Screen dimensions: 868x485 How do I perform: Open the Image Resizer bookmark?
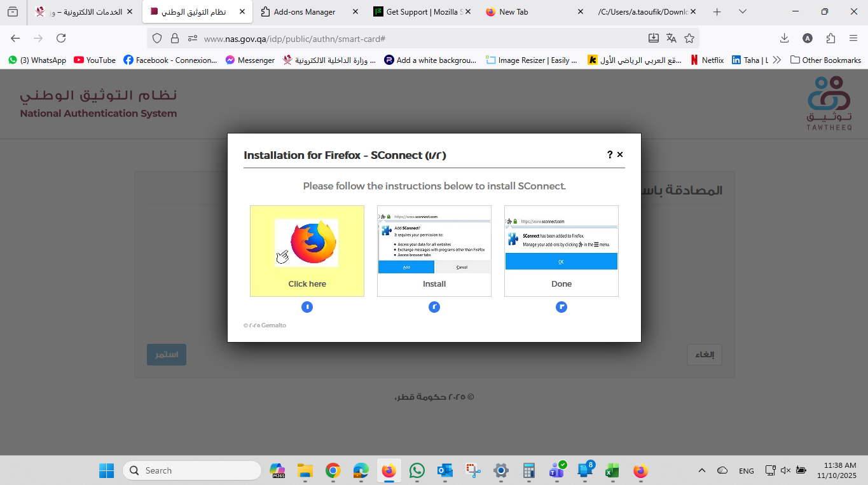532,60
